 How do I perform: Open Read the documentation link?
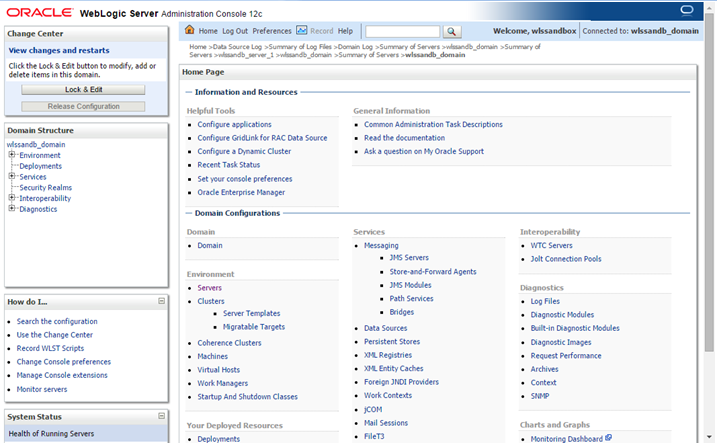(x=404, y=138)
